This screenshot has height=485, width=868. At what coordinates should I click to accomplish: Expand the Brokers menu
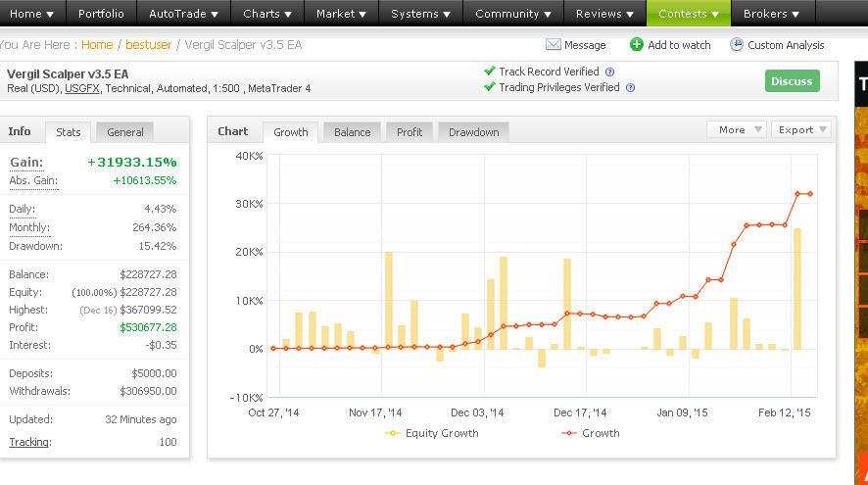point(772,14)
